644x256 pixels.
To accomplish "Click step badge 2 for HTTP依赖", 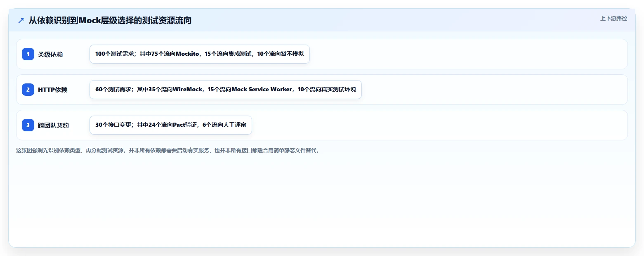I will pos(28,90).
